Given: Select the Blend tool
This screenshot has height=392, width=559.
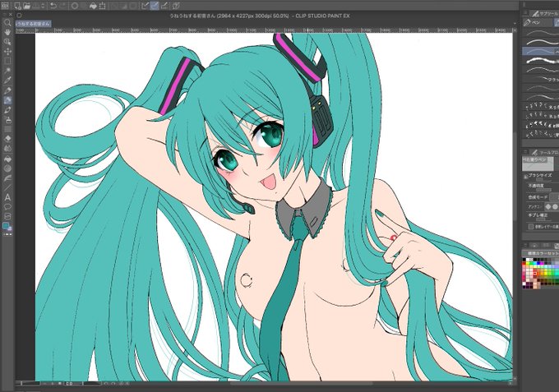Looking at the screenshot, I should coord(7,148).
